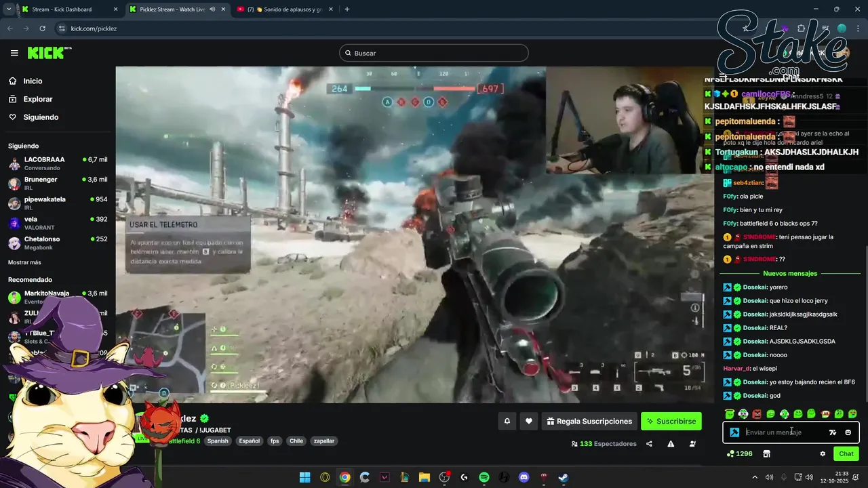
Task: Insert the headphones green emote
Action: [x=784, y=413]
